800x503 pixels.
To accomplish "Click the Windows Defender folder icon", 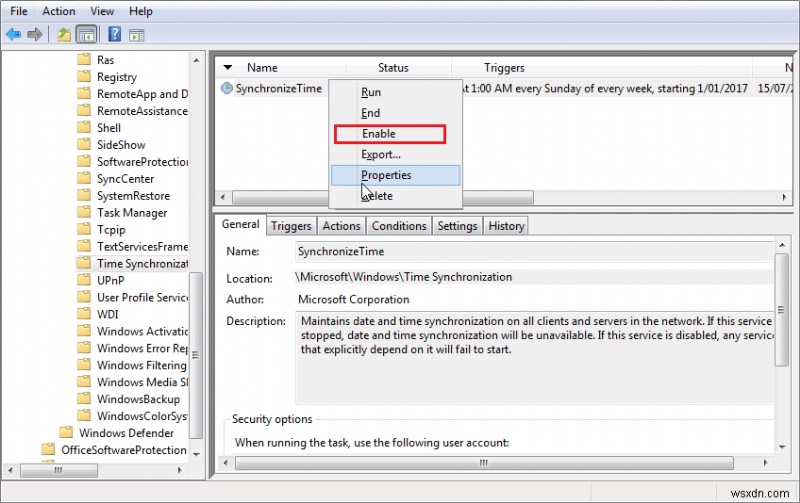I will [x=66, y=433].
